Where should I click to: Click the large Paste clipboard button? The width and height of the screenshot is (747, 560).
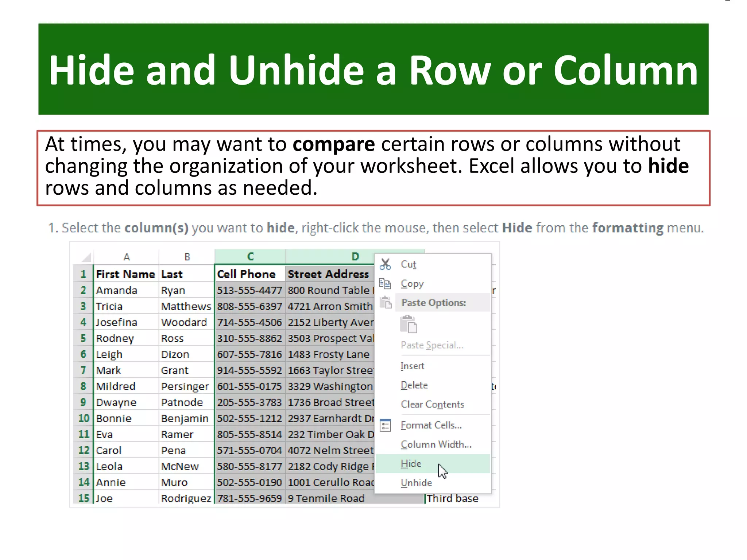(409, 324)
